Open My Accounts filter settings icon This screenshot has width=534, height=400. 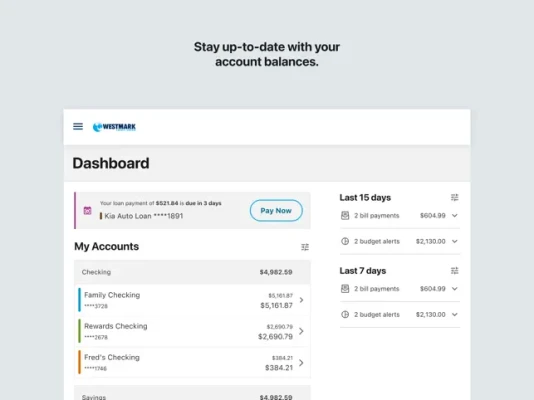tap(305, 247)
